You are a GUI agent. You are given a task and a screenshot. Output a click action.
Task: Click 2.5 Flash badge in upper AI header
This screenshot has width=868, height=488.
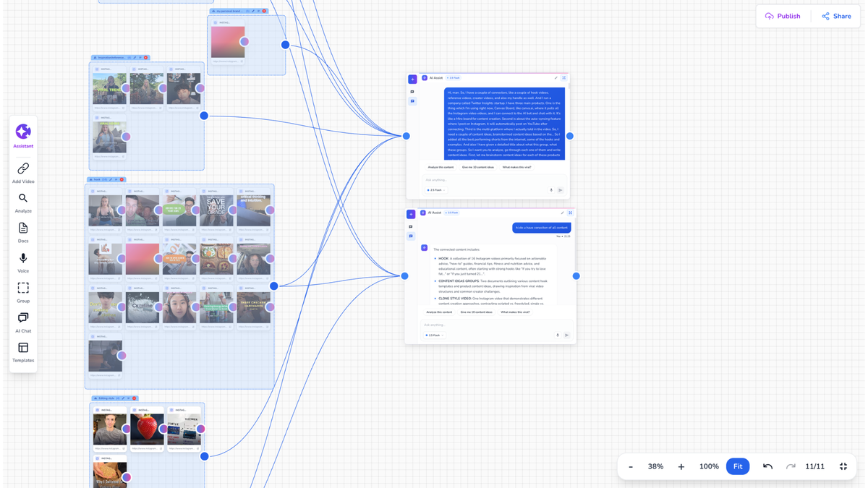click(453, 78)
